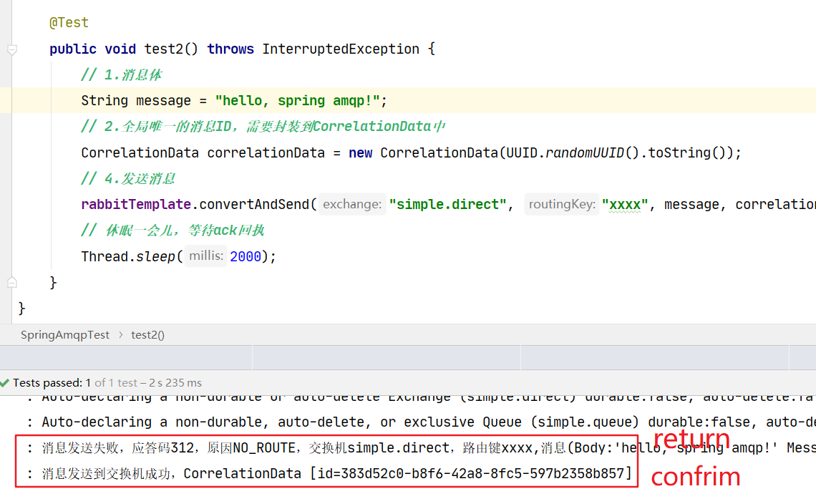Click the closing fold marker of test2

tap(12, 282)
